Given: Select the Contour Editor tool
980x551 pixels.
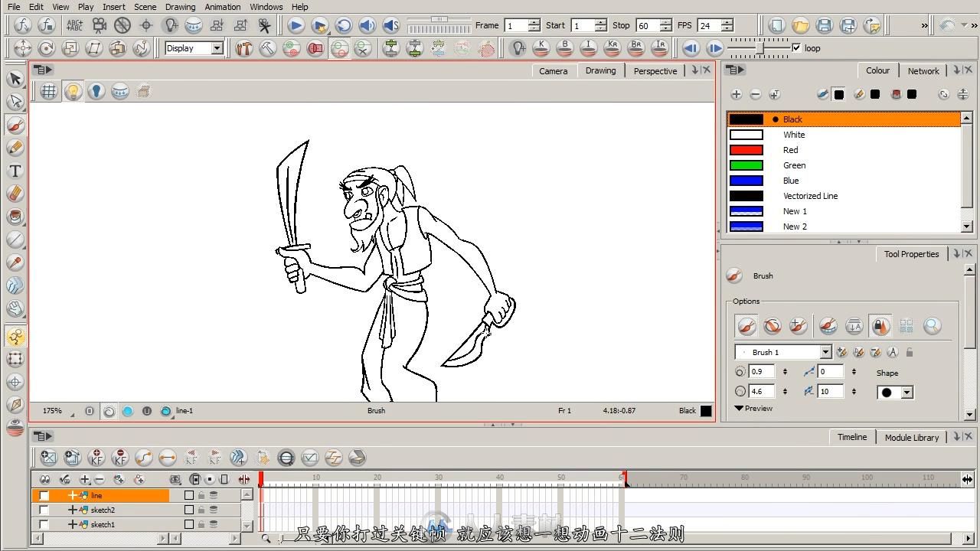Looking at the screenshot, I should click(15, 101).
